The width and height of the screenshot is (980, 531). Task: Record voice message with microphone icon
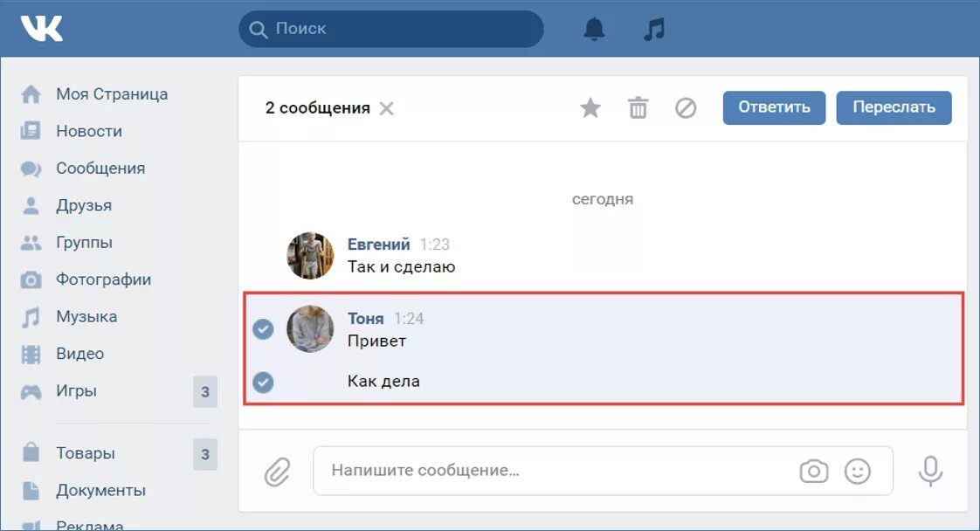click(x=930, y=471)
